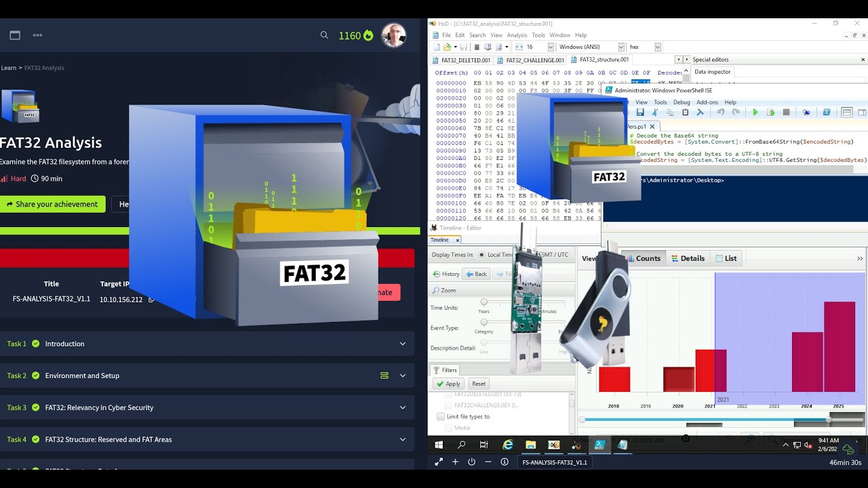Click the Learn breadcrumb link
This screenshot has width=868, height=488.
coord(8,68)
